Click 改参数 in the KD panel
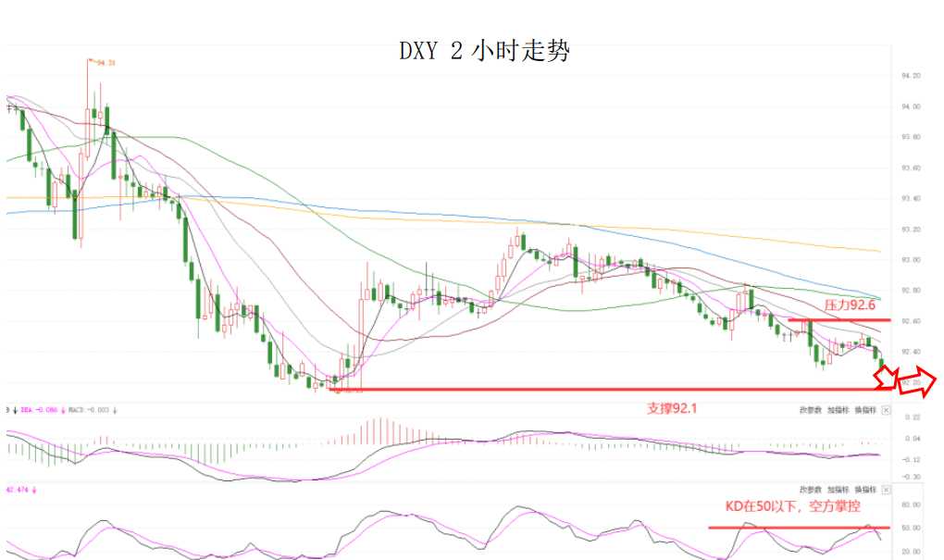Viewport: 944px width, 560px height. click(x=811, y=491)
